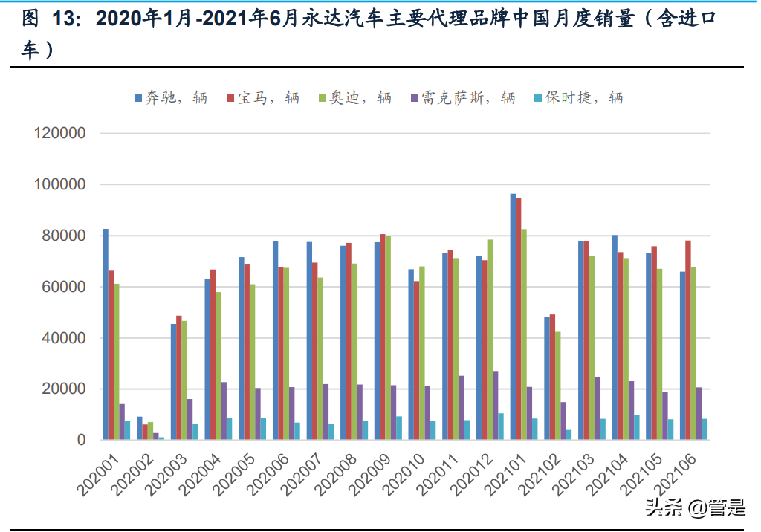Select the legend label 宝马，辆
The width and height of the screenshot is (761, 532).
pos(268,98)
